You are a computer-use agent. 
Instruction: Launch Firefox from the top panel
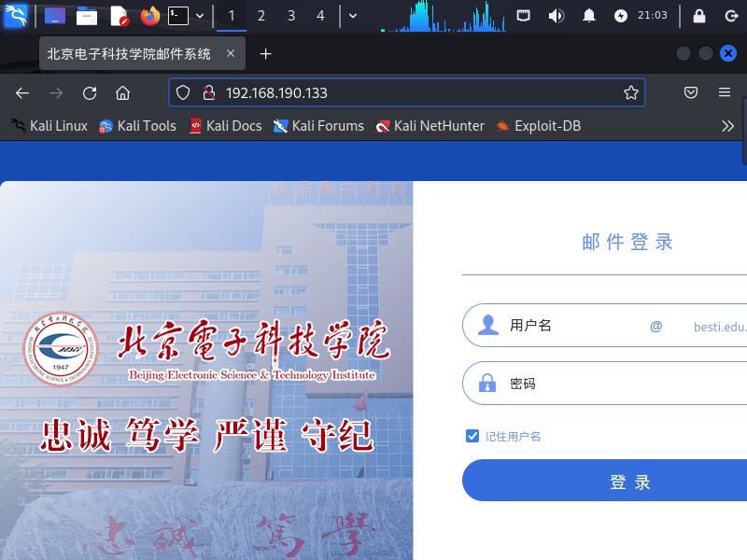150,16
